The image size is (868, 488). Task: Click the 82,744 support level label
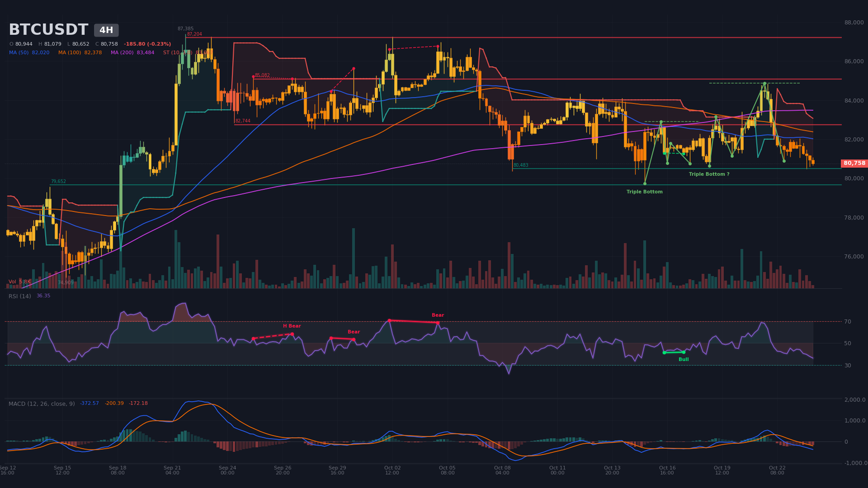[243, 121]
